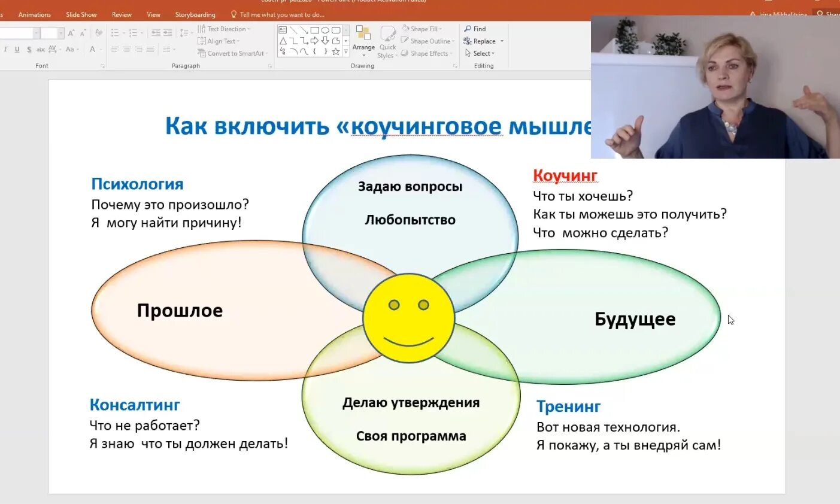
Task: Choose the right arrow shape
Action: pyautogui.click(x=314, y=41)
